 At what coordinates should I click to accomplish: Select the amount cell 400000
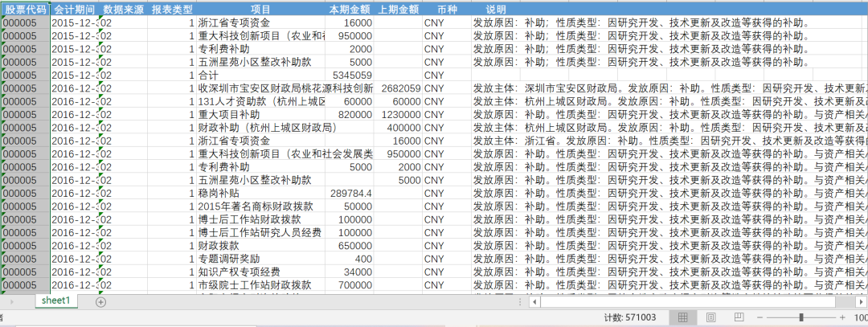pyautogui.click(x=398, y=128)
